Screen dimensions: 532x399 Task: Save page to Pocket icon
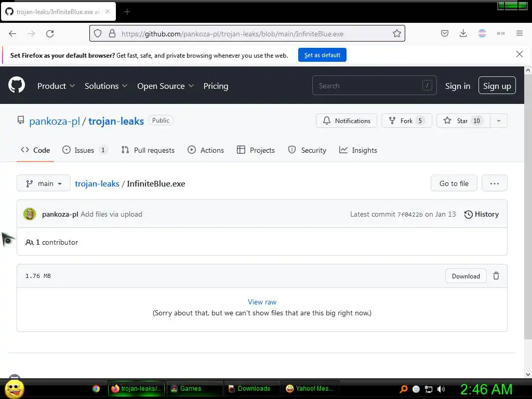[x=445, y=33]
